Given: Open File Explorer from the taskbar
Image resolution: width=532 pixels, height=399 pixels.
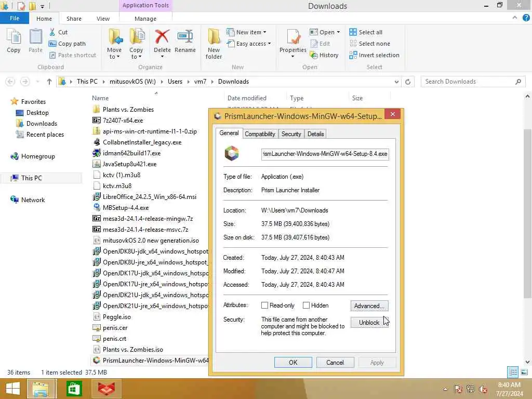Looking at the screenshot, I should [41, 389].
